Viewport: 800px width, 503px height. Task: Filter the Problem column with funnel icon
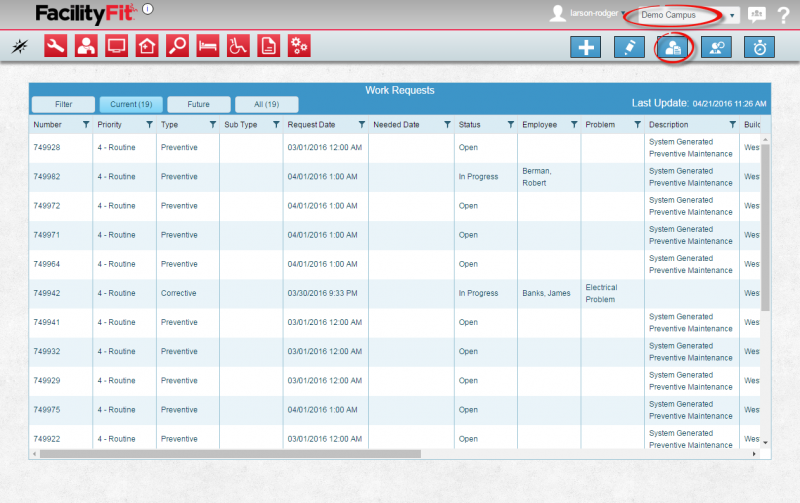pyautogui.click(x=637, y=124)
